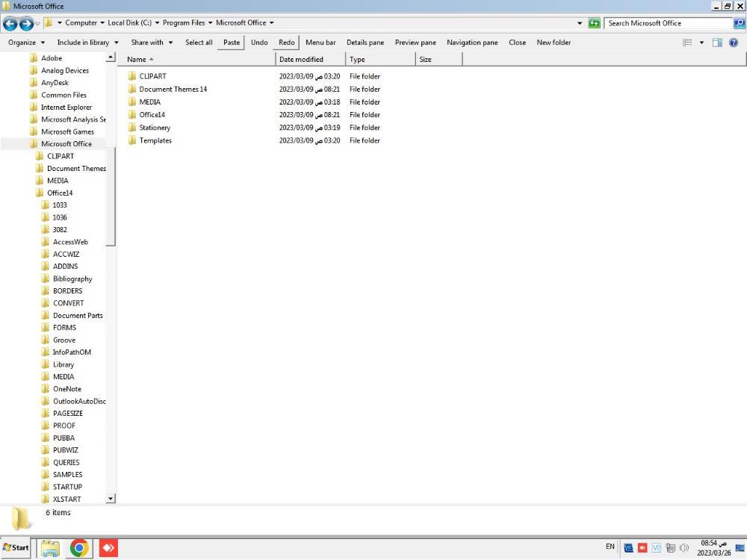Open the view options dropdown arrow
Screen dimensions: 747x560
tap(701, 43)
